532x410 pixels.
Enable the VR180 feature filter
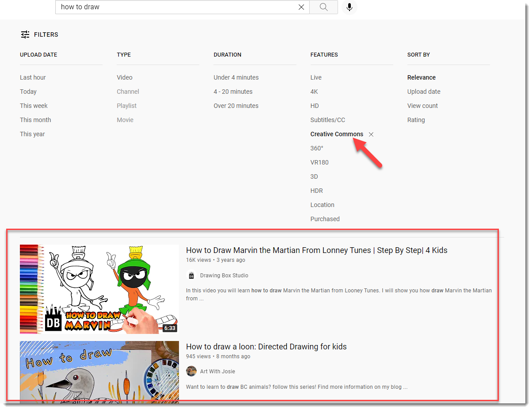(319, 162)
